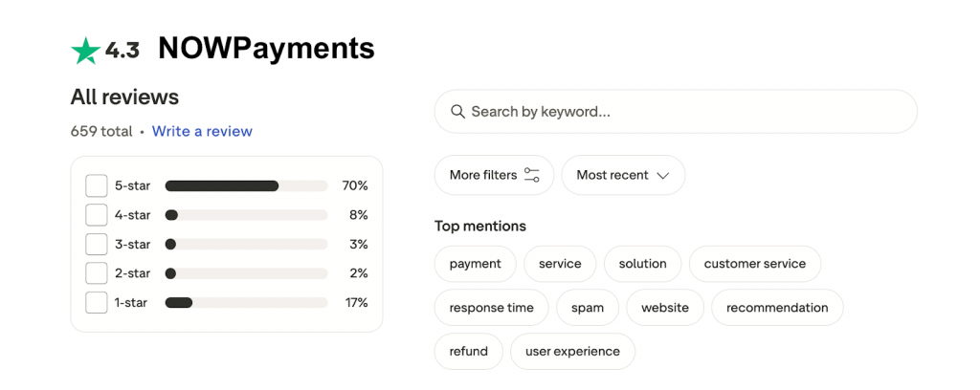Click the filter sliders icon

[532, 175]
